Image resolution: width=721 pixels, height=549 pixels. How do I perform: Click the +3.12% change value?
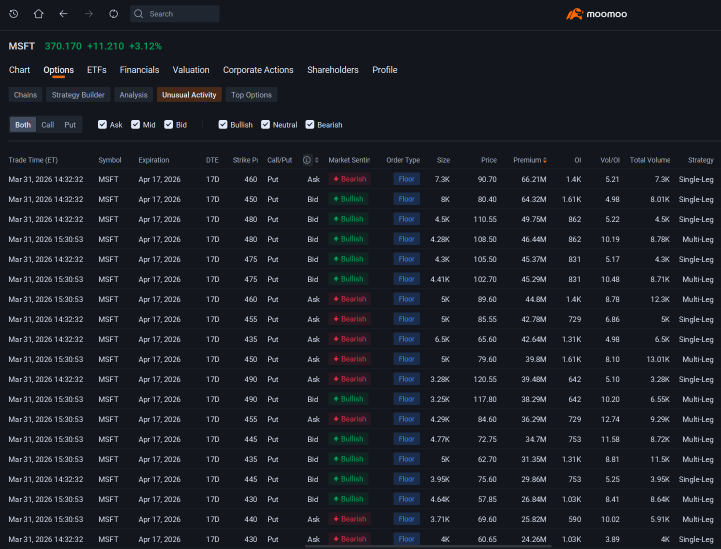pyautogui.click(x=145, y=46)
